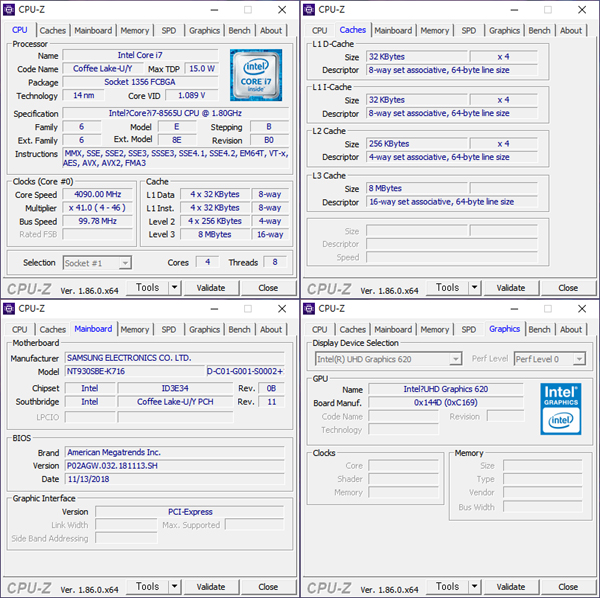Click the NT930SBE-K716 model field
This screenshot has height=598, width=600.
pyautogui.click(x=135, y=371)
